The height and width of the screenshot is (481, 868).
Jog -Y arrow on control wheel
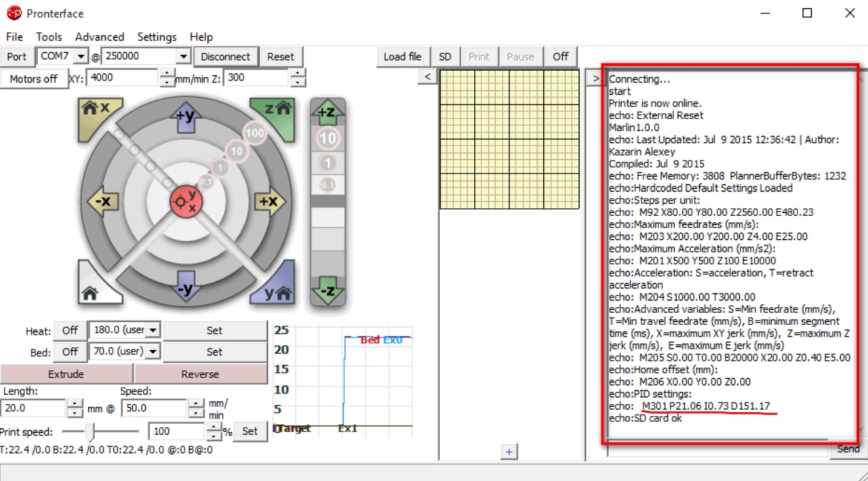[x=186, y=287]
